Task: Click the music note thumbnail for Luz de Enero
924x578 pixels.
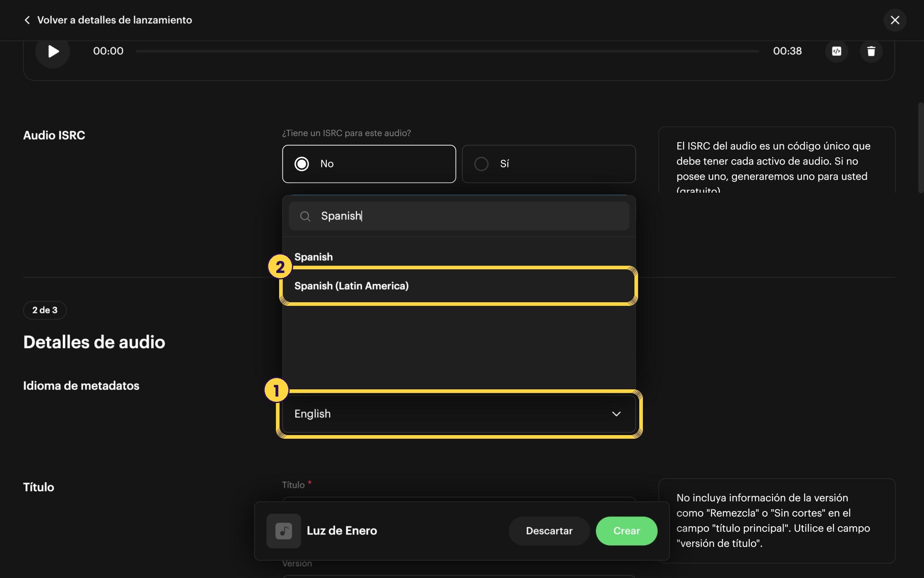Action: tap(284, 531)
